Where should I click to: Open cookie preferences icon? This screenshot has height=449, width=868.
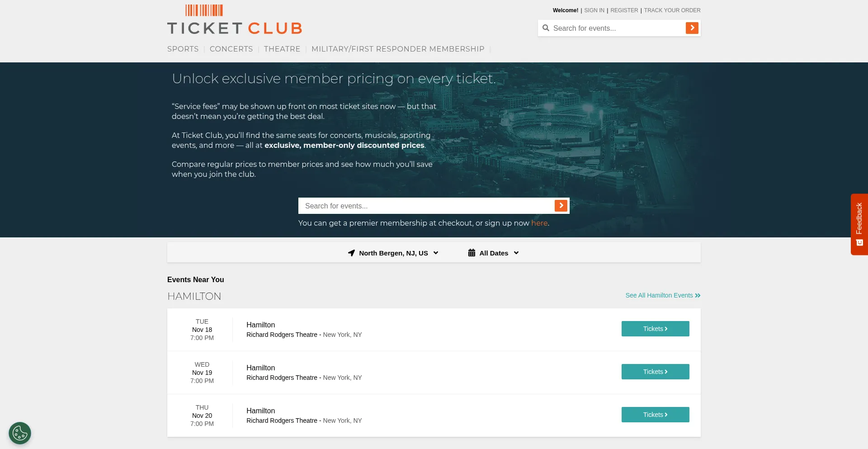pyautogui.click(x=20, y=433)
